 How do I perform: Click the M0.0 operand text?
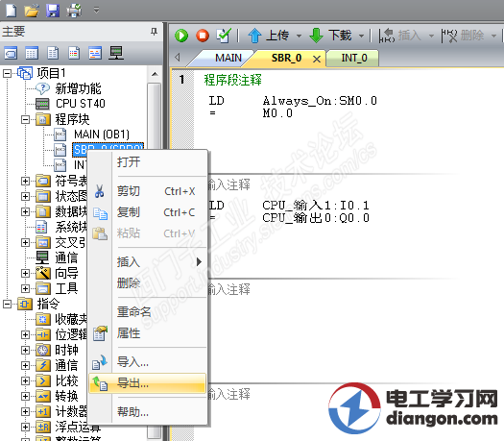tap(277, 113)
